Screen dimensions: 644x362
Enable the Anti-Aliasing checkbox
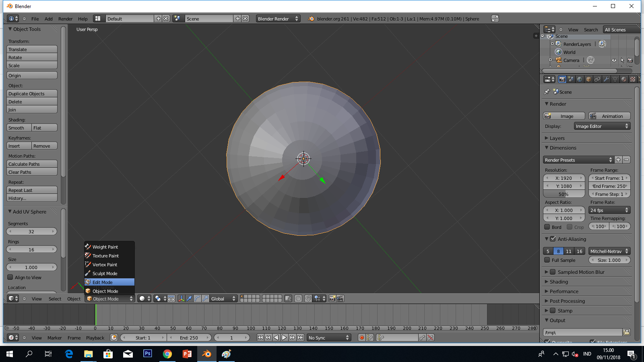[x=553, y=239]
